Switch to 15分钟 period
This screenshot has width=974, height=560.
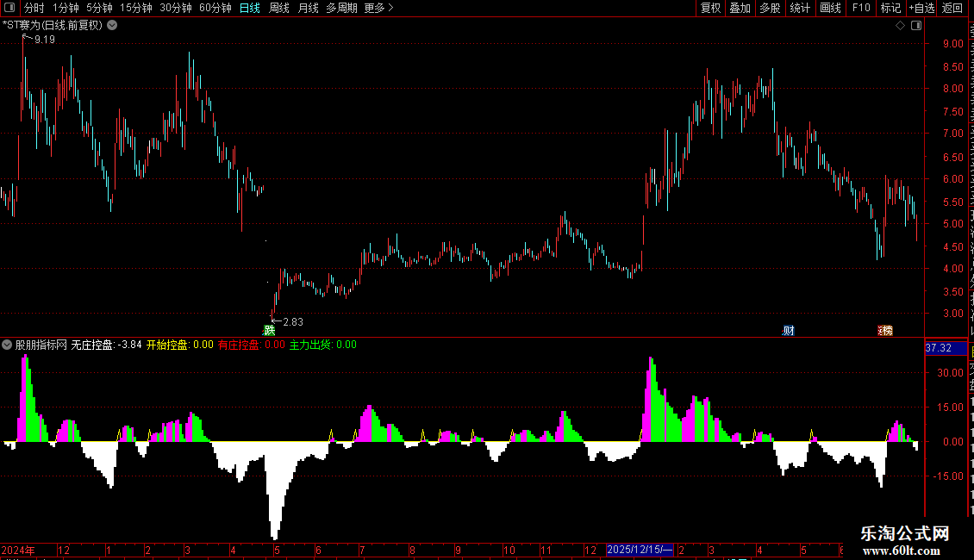tap(136, 8)
